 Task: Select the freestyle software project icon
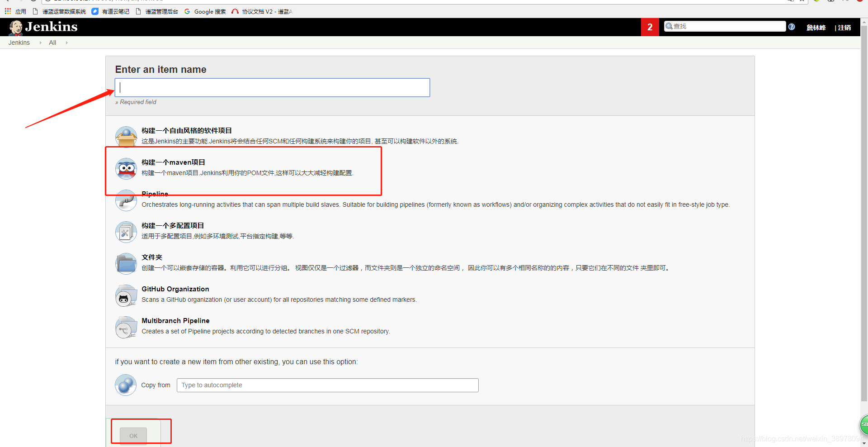126,136
